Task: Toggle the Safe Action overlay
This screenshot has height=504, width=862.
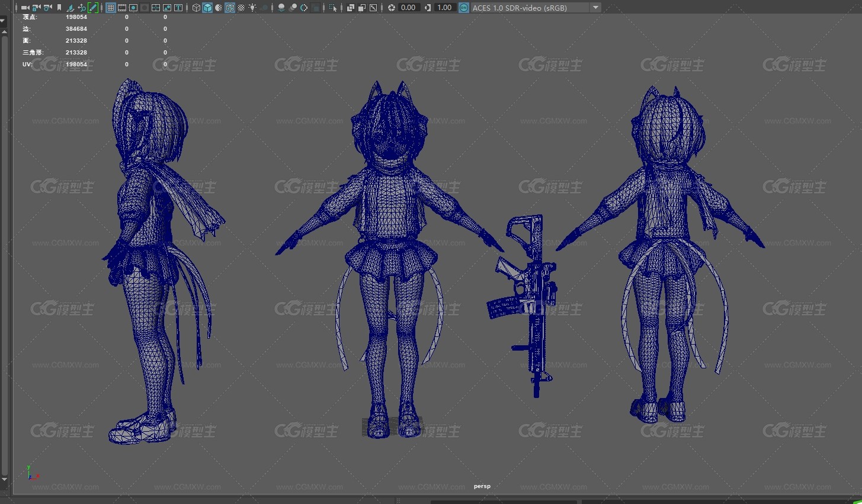Action: (x=167, y=8)
